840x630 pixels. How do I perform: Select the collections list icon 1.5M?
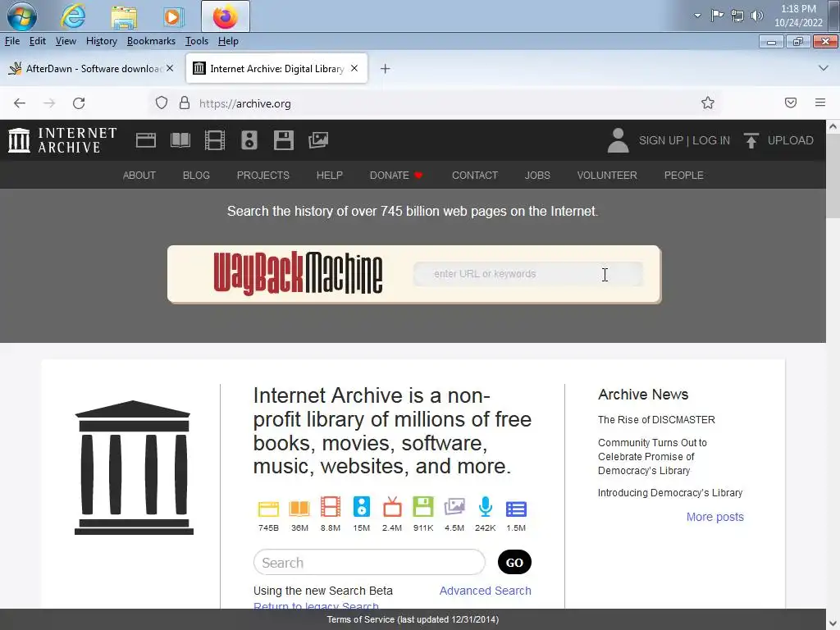pos(517,509)
